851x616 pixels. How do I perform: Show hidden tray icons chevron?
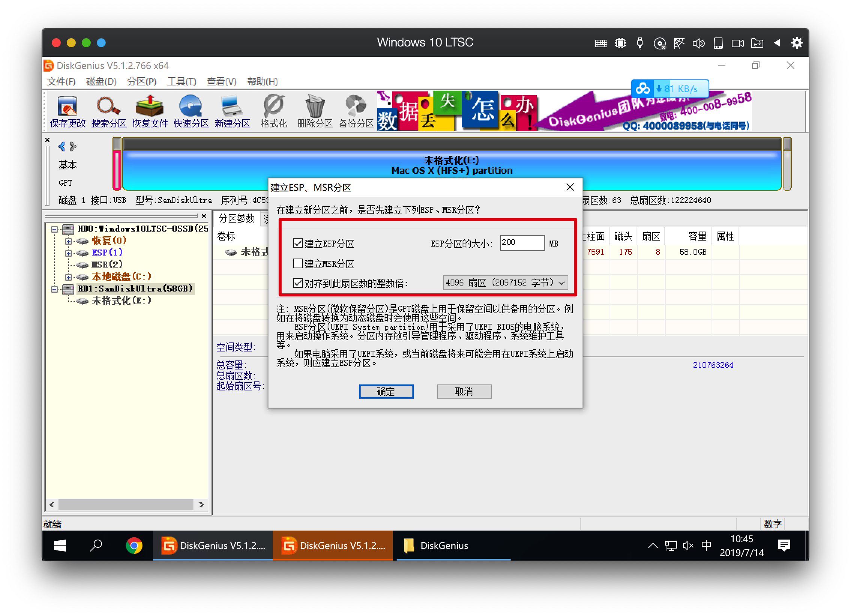[x=653, y=546]
